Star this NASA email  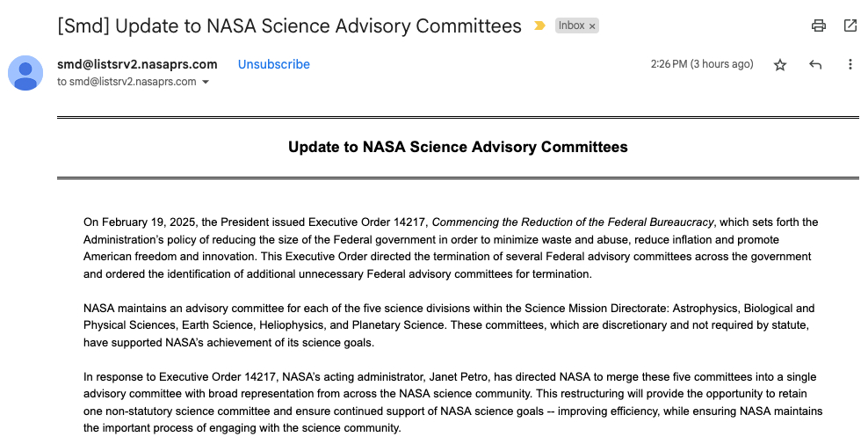point(779,64)
